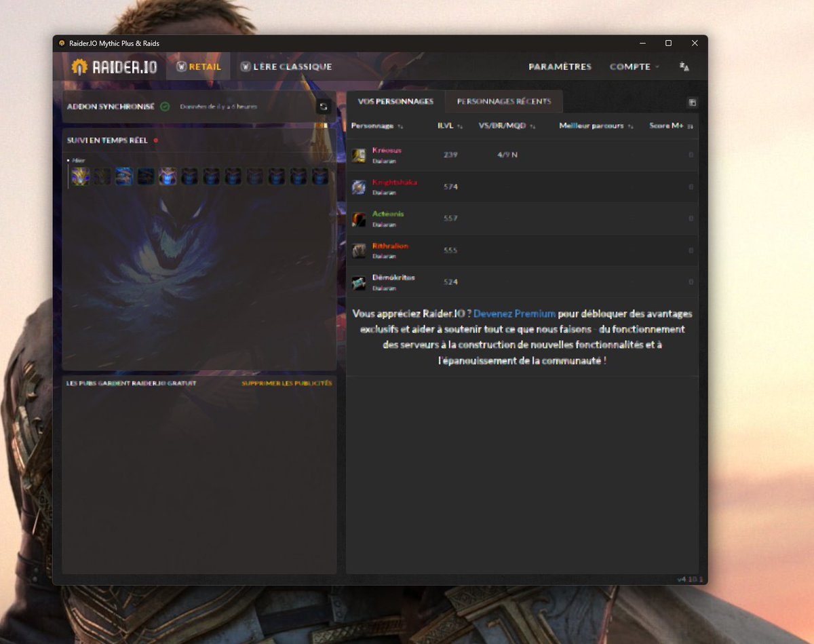Open Dèmokritos character name link
The height and width of the screenshot is (644, 814).
pyautogui.click(x=393, y=278)
